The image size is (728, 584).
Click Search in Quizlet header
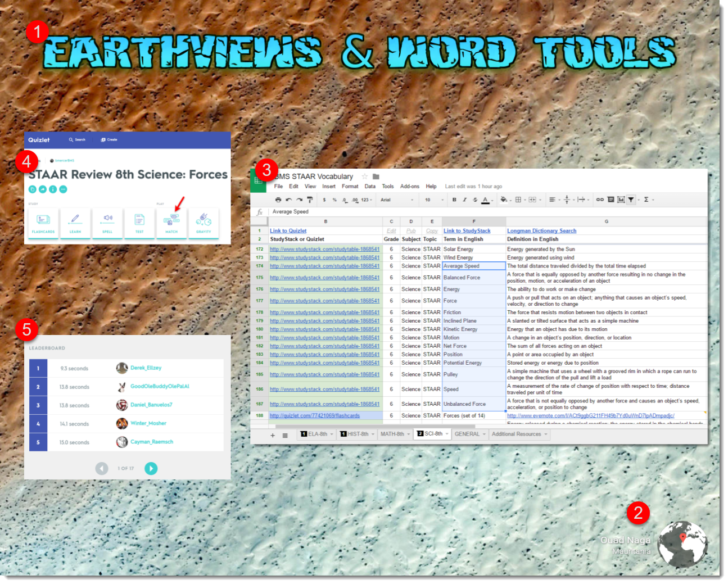[x=78, y=139]
